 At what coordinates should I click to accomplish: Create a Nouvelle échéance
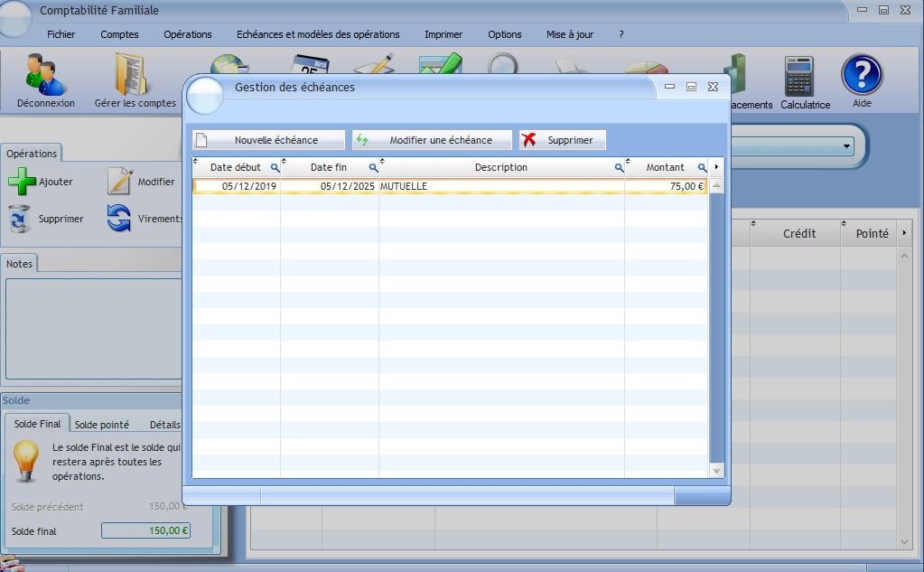pyautogui.click(x=269, y=140)
